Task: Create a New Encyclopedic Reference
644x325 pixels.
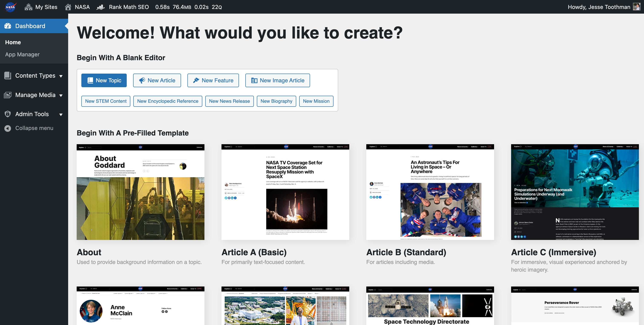Action: (x=168, y=101)
